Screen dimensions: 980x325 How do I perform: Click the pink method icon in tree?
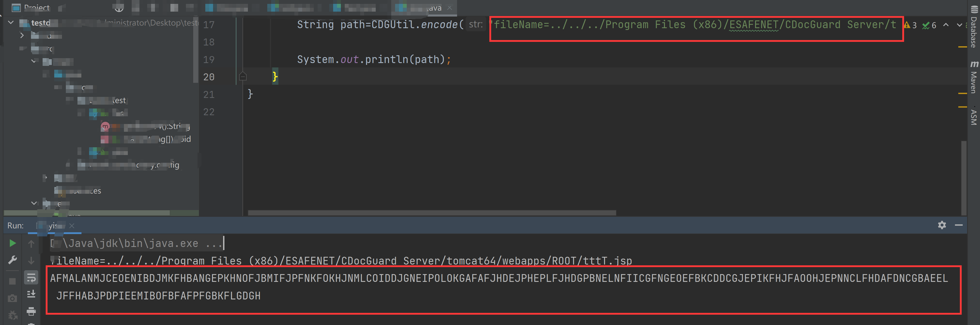(x=105, y=126)
